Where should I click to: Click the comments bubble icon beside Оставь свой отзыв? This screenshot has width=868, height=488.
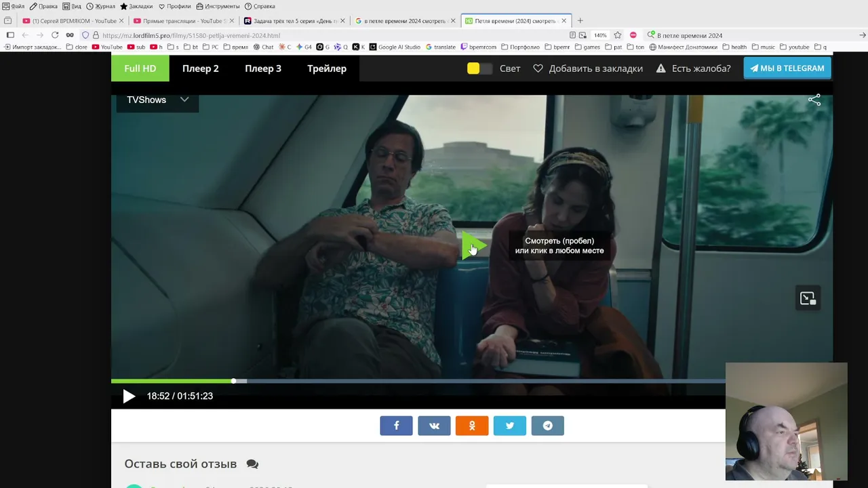pos(252,464)
